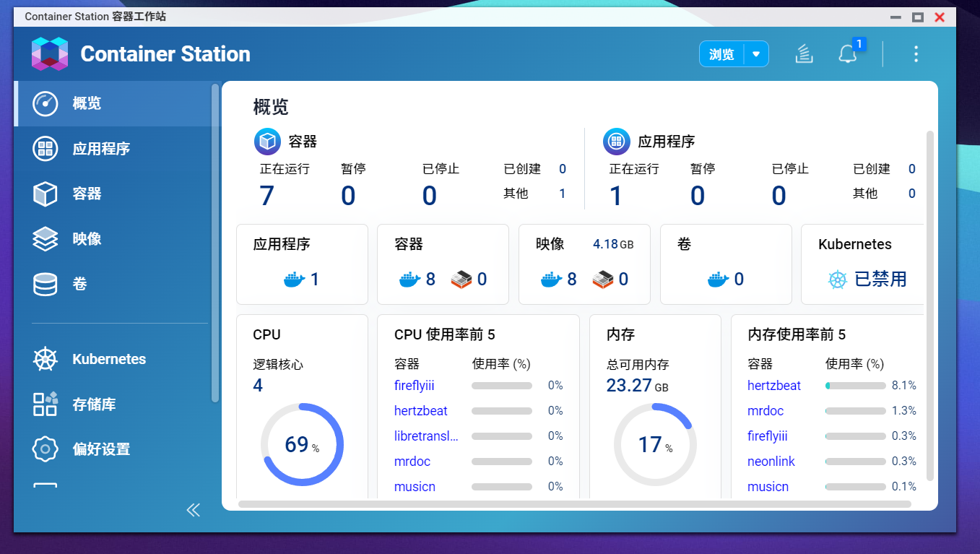The width and height of the screenshot is (980, 554).
Task: Click the 浏览 button
Action: pyautogui.click(x=721, y=54)
